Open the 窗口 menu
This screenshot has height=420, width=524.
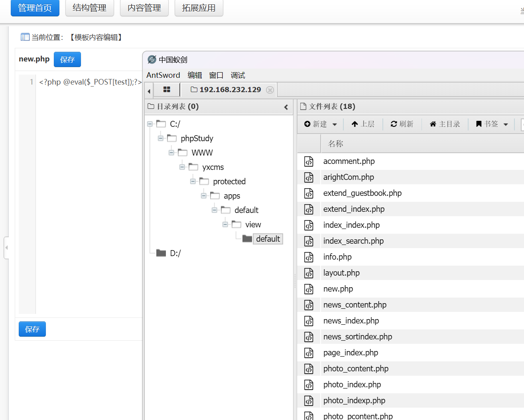coord(216,75)
